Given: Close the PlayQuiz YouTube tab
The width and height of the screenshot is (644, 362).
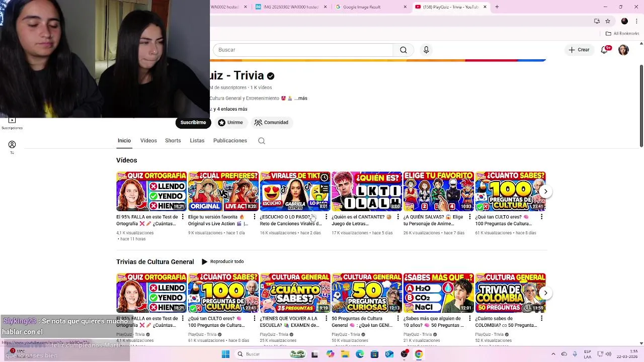Looking at the screenshot, I should tap(485, 7).
